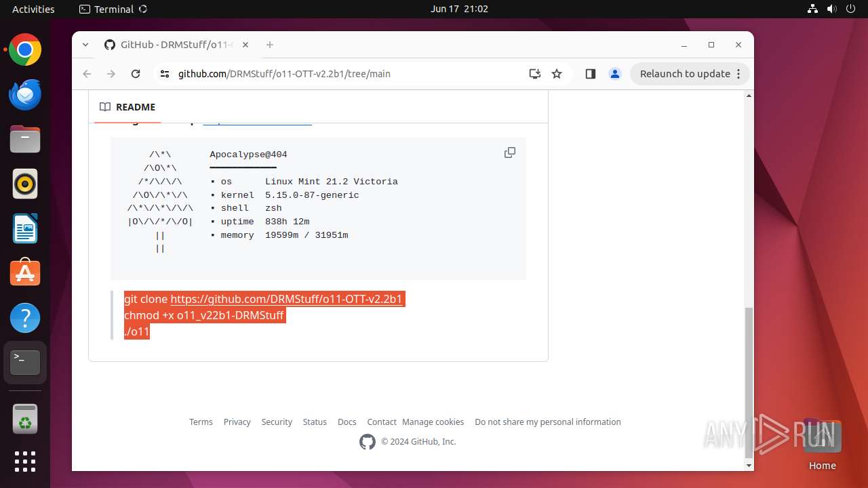Open the Status footer link
Viewport: 868px width, 488px height.
[x=315, y=422]
